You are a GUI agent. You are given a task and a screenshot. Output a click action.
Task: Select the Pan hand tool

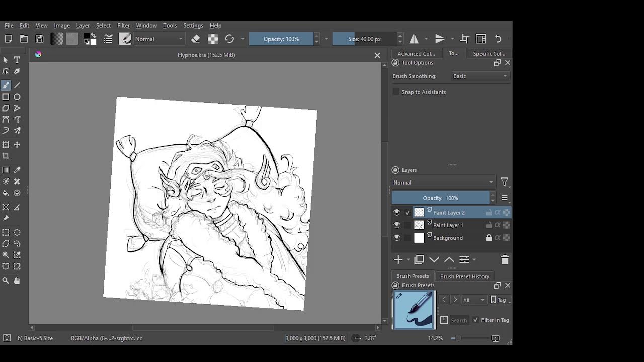click(17, 281)
